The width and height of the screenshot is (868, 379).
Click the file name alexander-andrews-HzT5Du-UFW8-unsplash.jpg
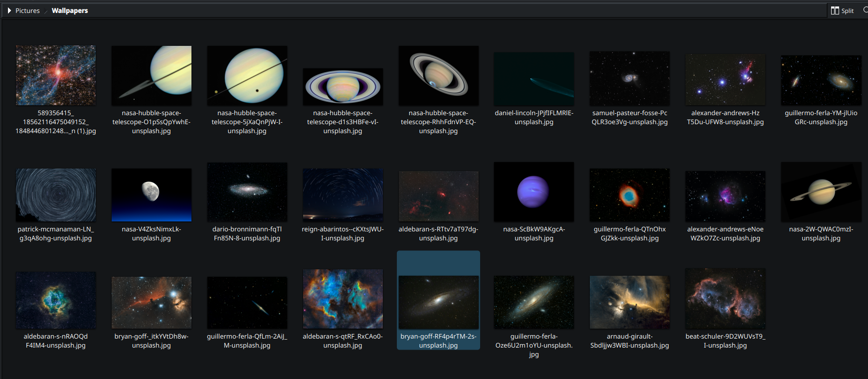(725, 118)
